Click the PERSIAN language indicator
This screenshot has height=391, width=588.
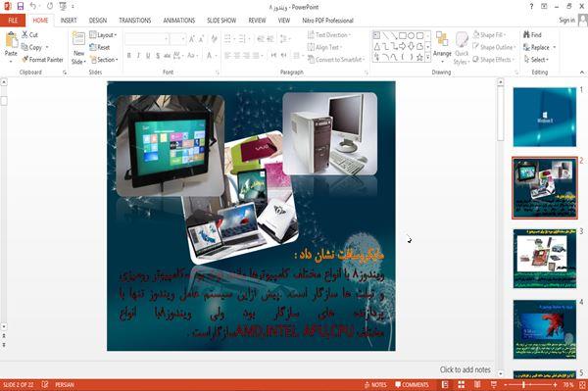point(65,384)
